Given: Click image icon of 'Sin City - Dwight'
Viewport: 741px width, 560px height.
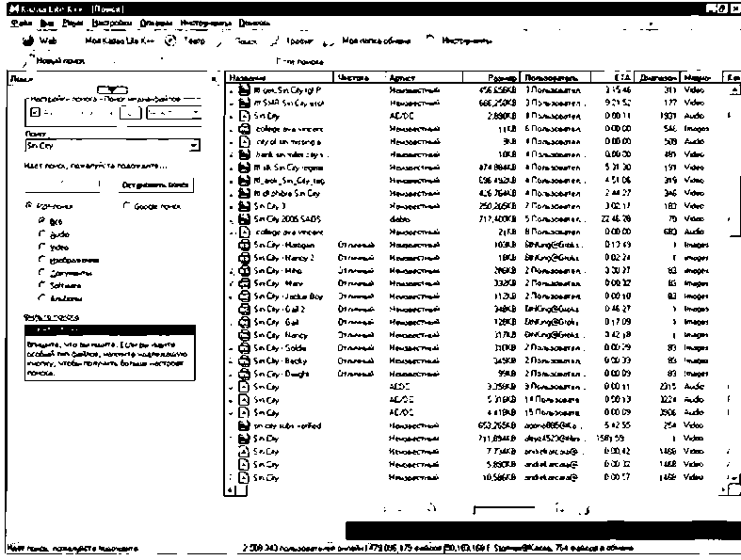Looking at the screenshot, I should coord(244,374).
